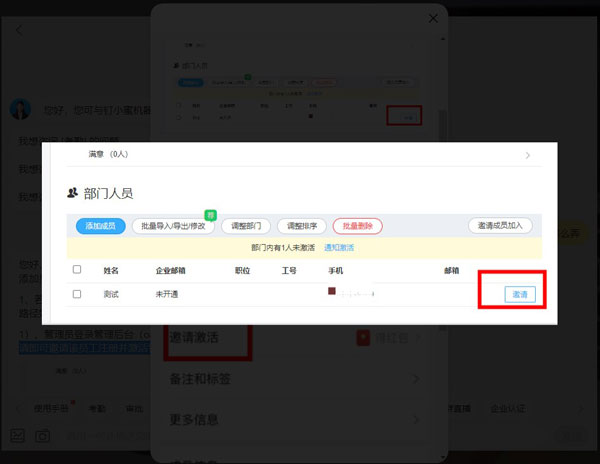The image size is (600, 464).
Task: Click the red 批量删除 button
Action: 357,226
